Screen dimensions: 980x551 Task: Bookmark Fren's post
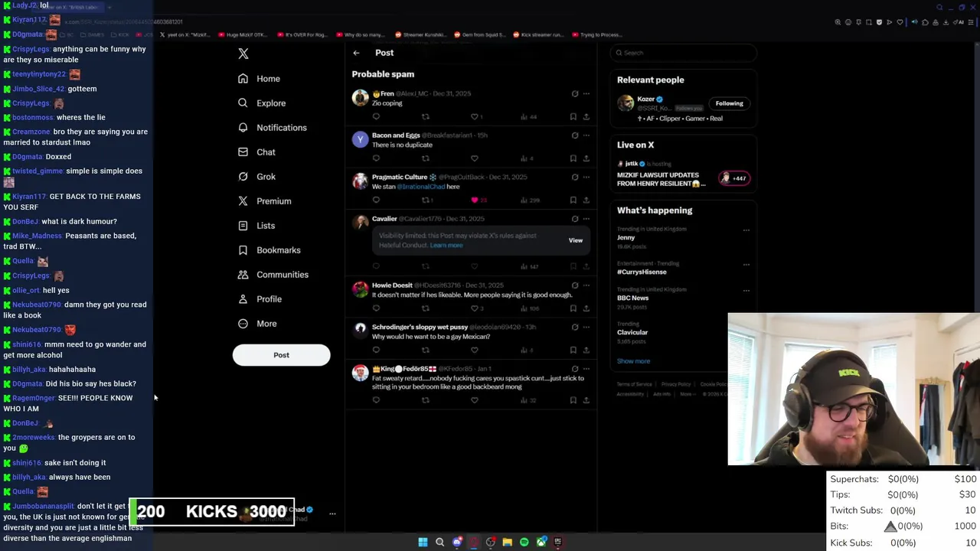[x=573, y=117]
